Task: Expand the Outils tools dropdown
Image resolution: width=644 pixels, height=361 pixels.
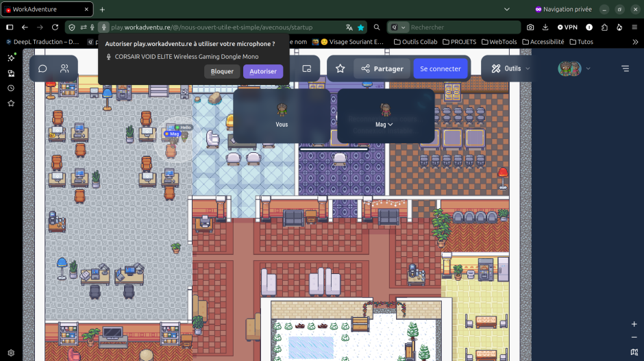Action: (x=510, y=69)
